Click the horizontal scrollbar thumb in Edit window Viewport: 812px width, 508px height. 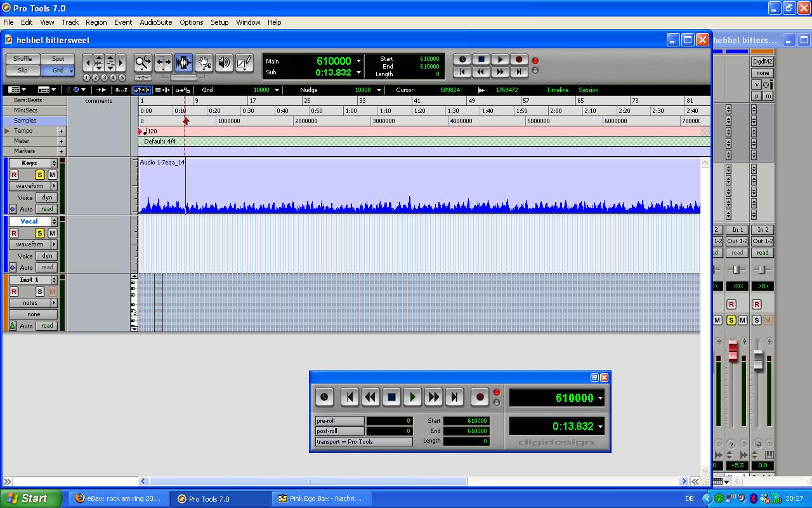coord(308,481)
